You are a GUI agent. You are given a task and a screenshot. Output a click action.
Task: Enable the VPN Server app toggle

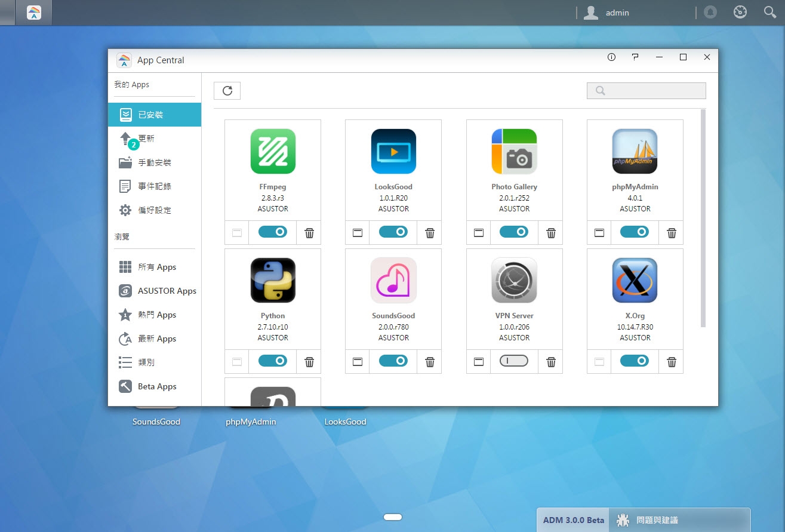tap(514, 361)
